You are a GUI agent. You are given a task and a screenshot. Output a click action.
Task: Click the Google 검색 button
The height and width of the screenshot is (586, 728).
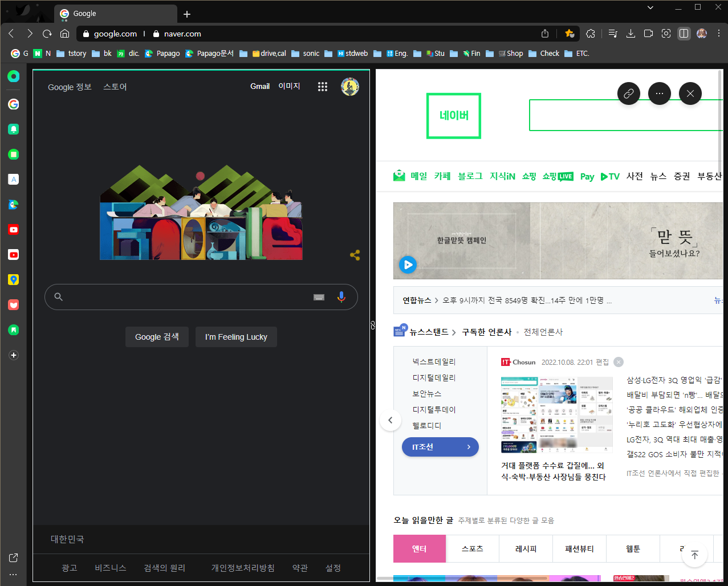pyautogui.click(x=157, y=337)
